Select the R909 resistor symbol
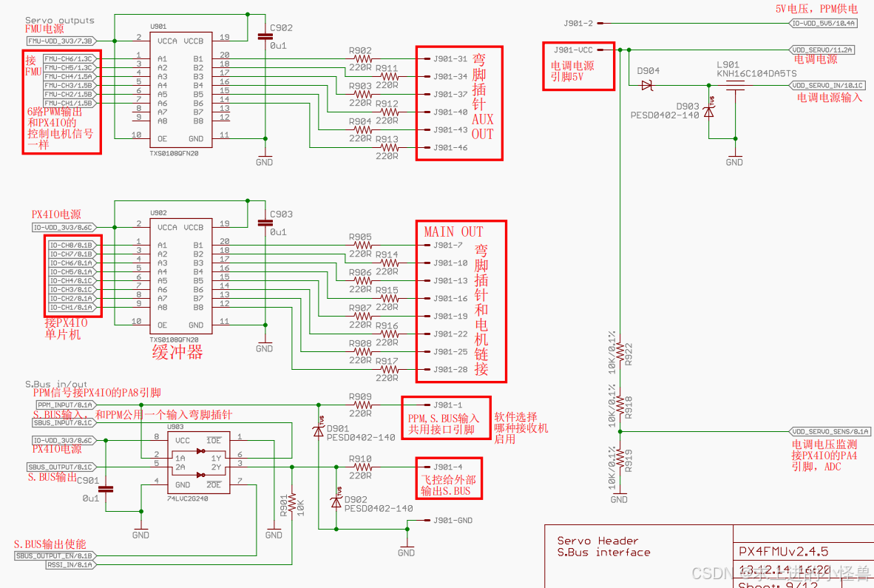Image resolution: width=874 pixels, height=588 pixels. (x=363, y=405)
